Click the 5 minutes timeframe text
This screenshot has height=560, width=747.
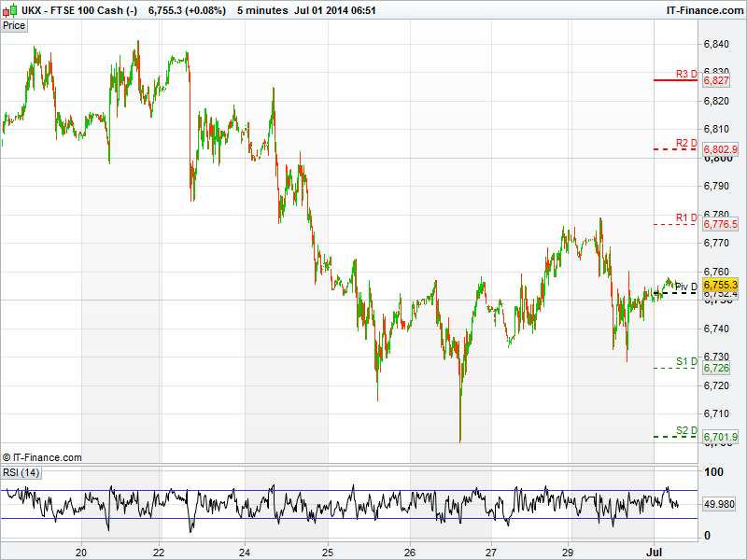[262, 9]
